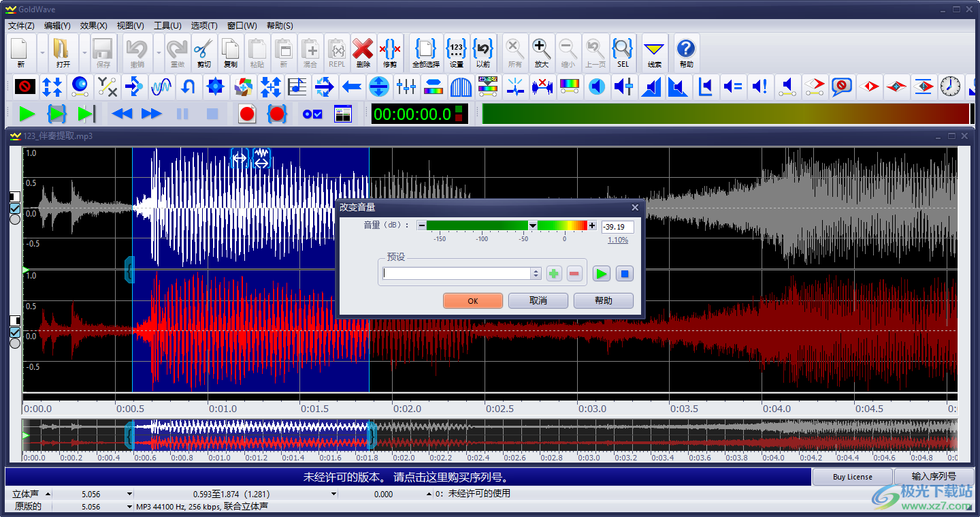Screen dimensions: 980x517
Task: Click the censor effect icon with red circle
Action: (25, 87)
